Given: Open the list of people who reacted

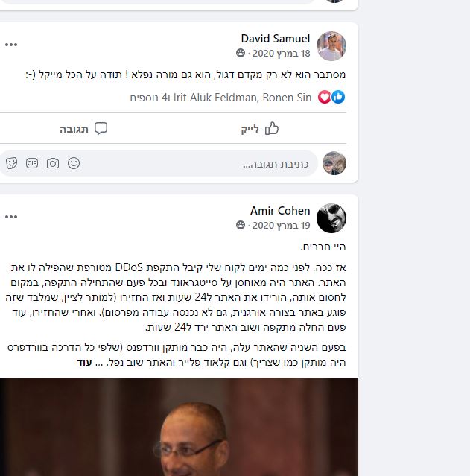Looking at the screenshot, I should (220, 98).
